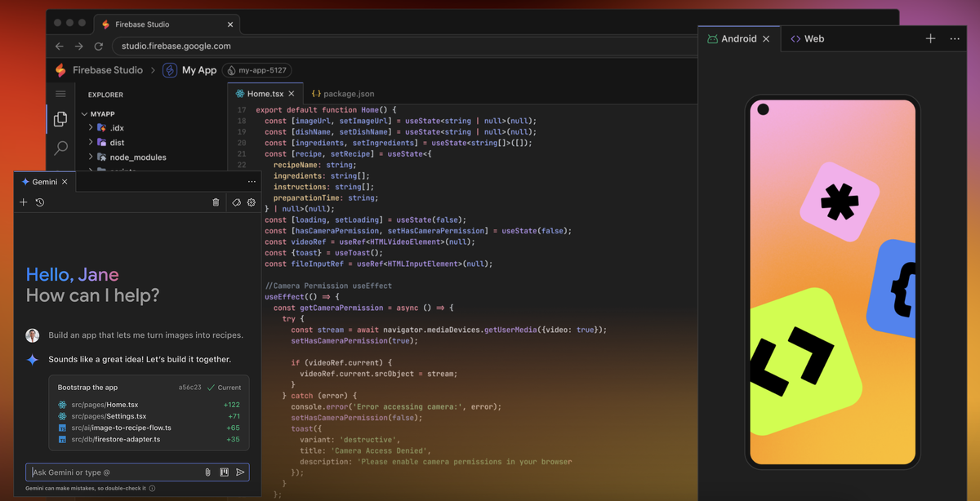Image resolution: width=980 pixels, height=501 pixels.
Task: Close the Android preview tab
Action: tap(766, 38)
